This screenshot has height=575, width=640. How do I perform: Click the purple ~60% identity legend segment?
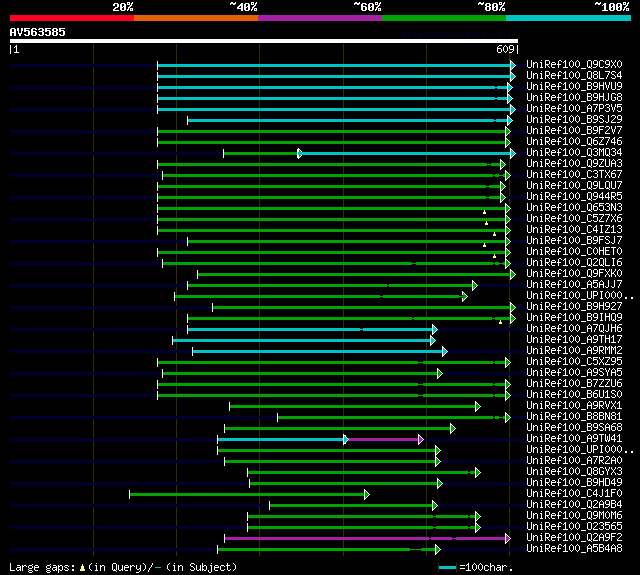[x=320, y=18]
